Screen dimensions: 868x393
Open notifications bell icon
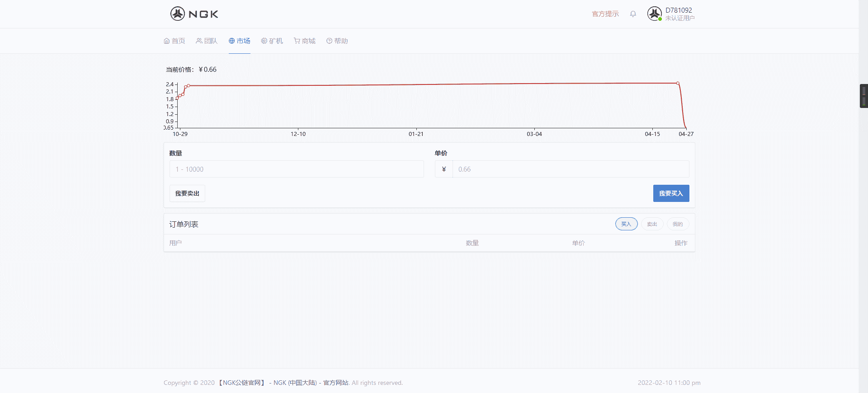(633, 14)
